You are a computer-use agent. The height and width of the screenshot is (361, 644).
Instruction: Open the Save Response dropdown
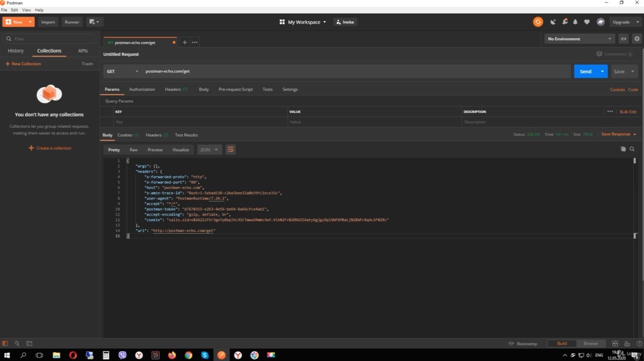point(619,134)
